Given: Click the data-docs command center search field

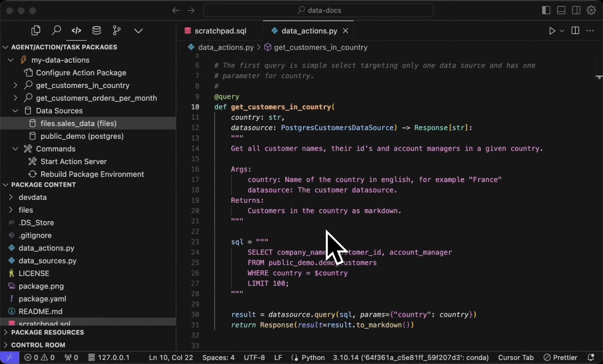Looking at the screenshot, I should coord(318,10).
